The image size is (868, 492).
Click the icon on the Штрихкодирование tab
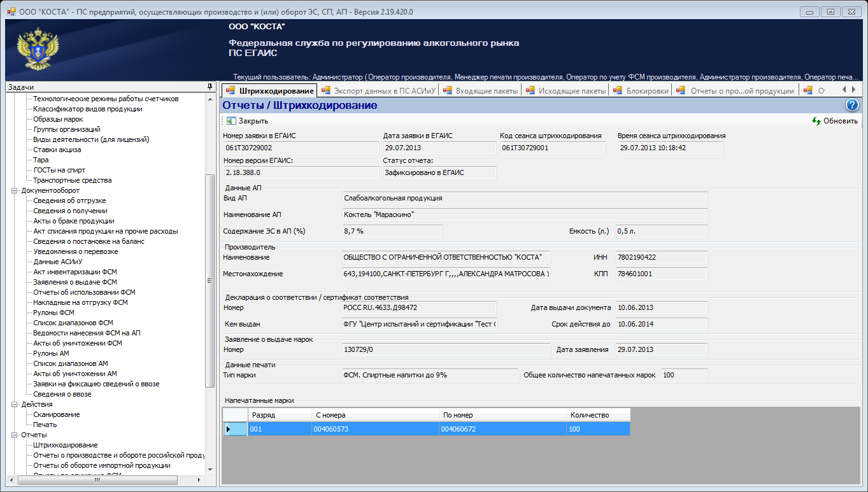click(231, 90)
